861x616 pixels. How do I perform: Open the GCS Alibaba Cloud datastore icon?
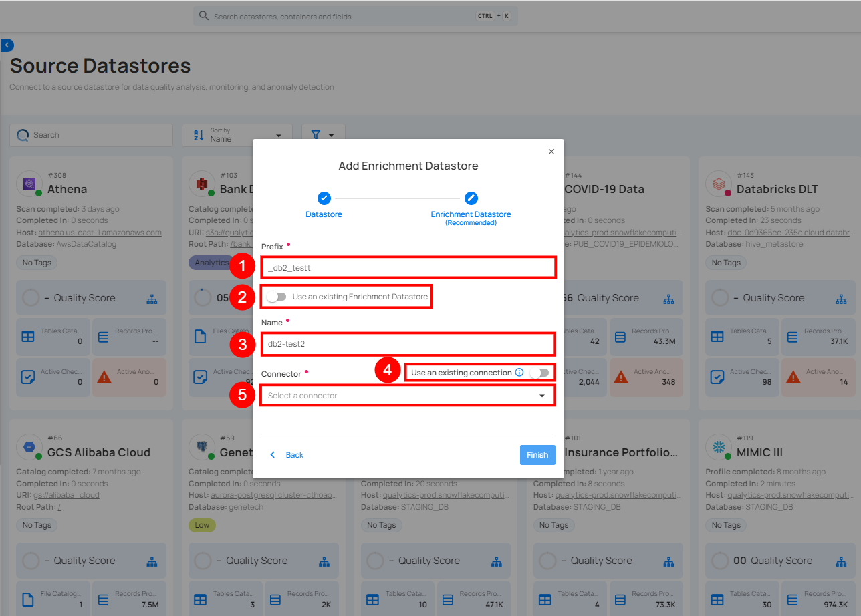pyautogui.click(x=29, y=446)
